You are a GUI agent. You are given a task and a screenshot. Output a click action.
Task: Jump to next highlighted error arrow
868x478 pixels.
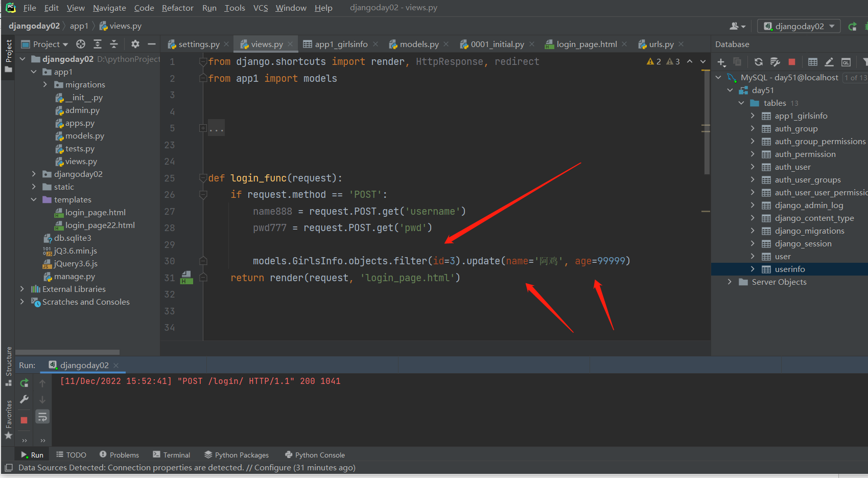pyautogui.click(x=703, y=61)
